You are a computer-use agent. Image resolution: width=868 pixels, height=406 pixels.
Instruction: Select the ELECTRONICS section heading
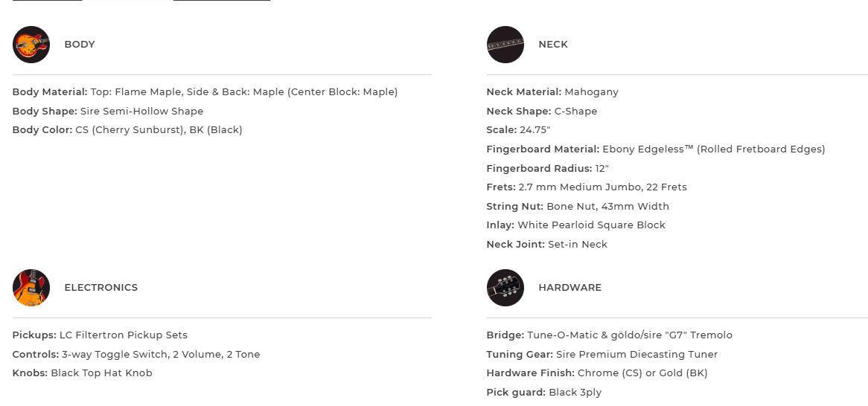tap(101, 288)
